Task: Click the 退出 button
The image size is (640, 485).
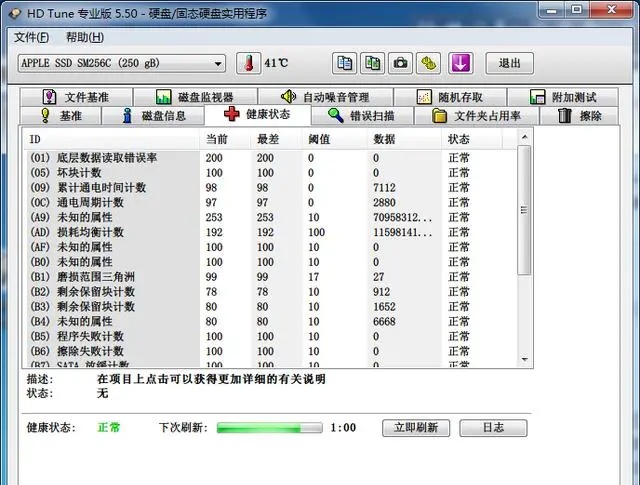Action: (509, 63)
